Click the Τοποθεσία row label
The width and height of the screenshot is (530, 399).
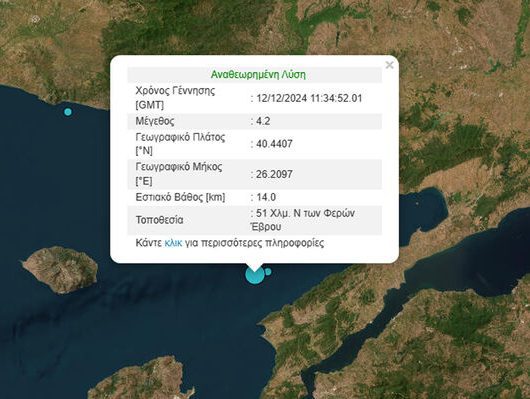(x=160, y=220)
